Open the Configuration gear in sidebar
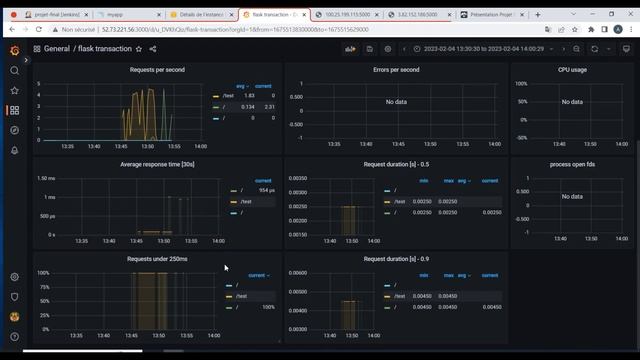Viewport: 640px width, 360px height. pos(15,277)
